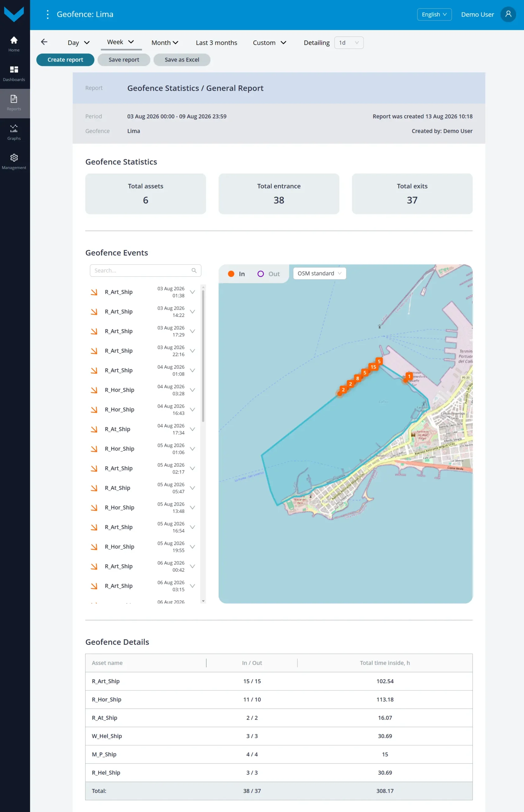Click the Create report button

click(65, 60)
